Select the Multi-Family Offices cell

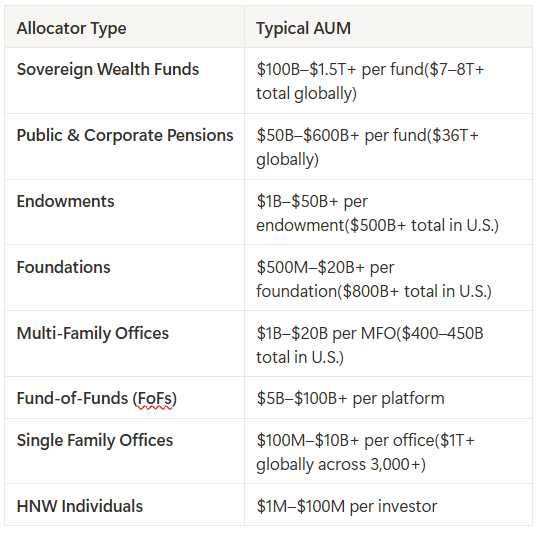124,343
